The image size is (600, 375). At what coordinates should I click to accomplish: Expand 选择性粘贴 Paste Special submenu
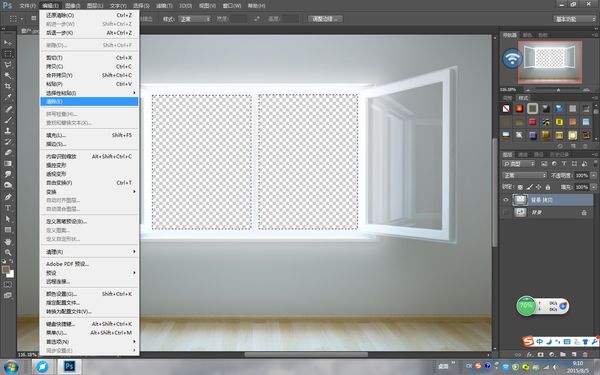tap(89, 93)
